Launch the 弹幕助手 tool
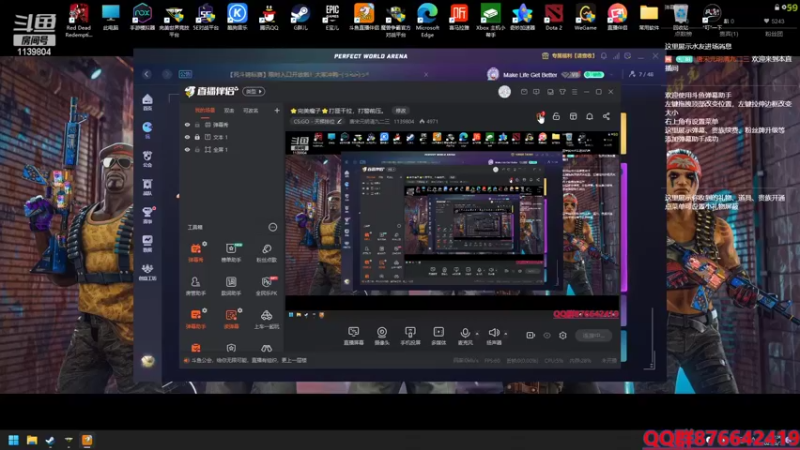 (196, 319)
